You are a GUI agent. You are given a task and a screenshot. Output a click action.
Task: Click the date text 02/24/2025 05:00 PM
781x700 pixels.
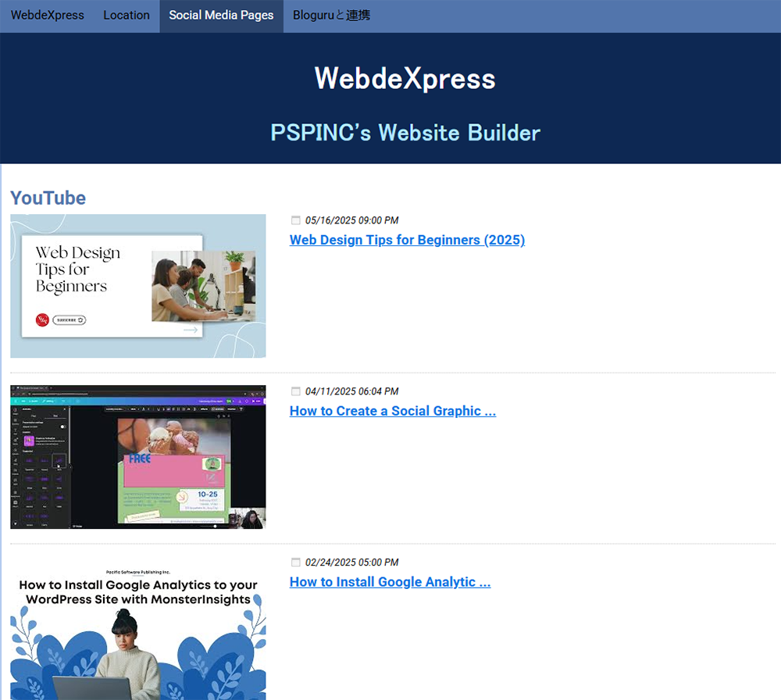click(351, 562)
